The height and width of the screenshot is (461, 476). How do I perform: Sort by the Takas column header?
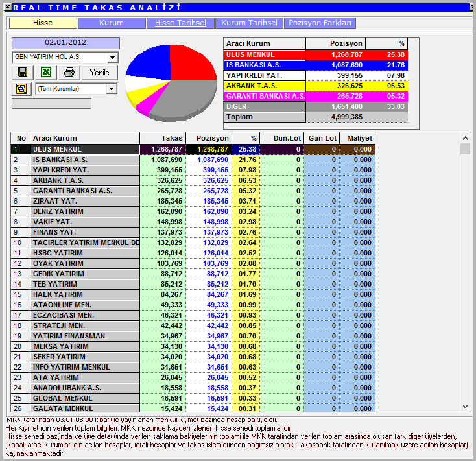tap(163, 138)
